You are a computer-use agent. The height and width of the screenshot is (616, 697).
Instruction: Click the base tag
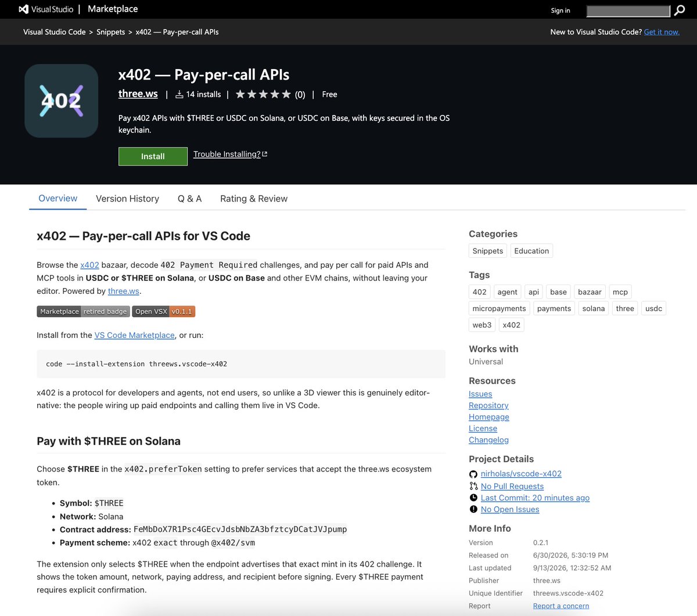(558, 292)
